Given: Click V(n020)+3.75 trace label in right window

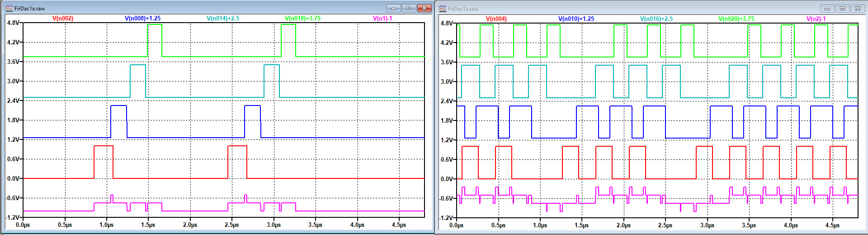Looking at the screenshot, I should tap(736, 19).
